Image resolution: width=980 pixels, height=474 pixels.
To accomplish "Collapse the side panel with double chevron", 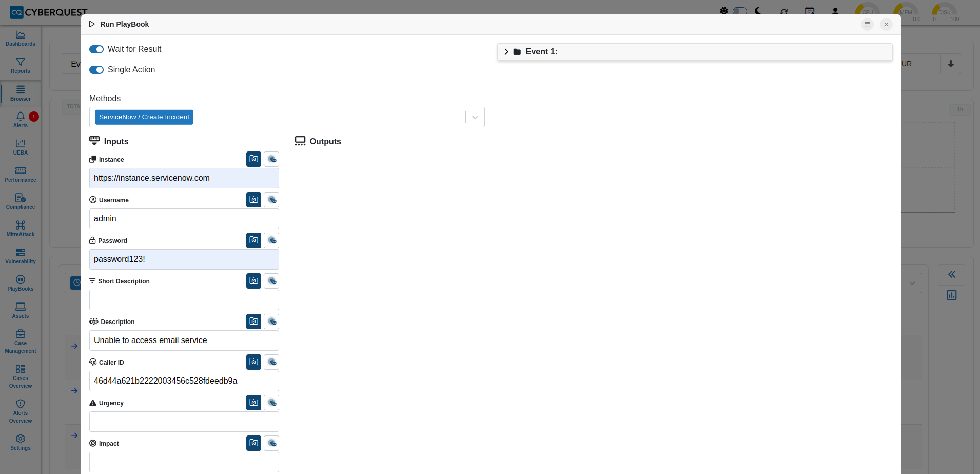I will click(952, 275).
